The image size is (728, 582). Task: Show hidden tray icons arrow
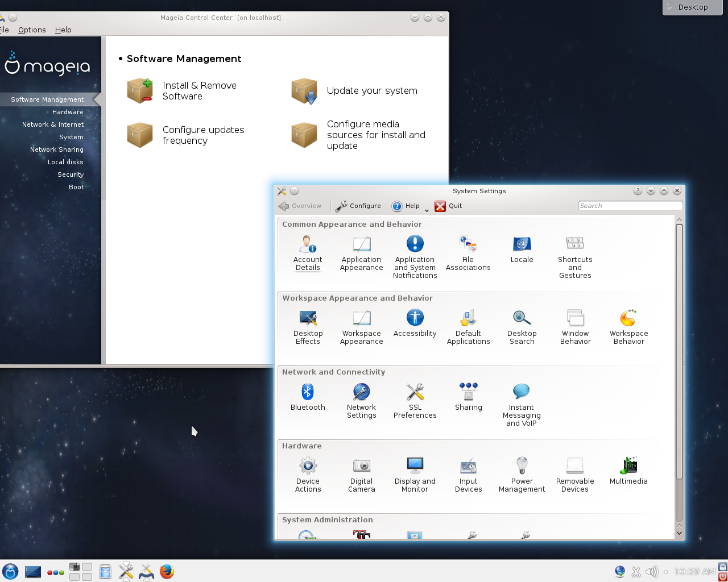point(665,572)
